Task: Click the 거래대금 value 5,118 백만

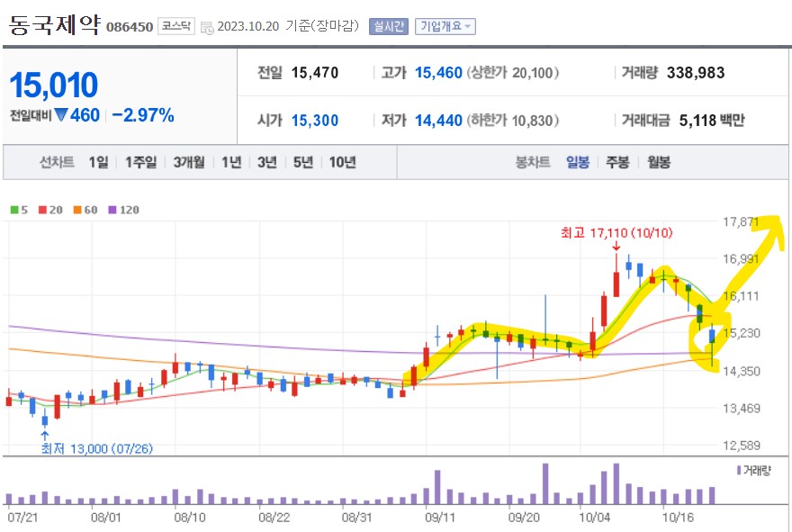Action: tap(712, 121)
